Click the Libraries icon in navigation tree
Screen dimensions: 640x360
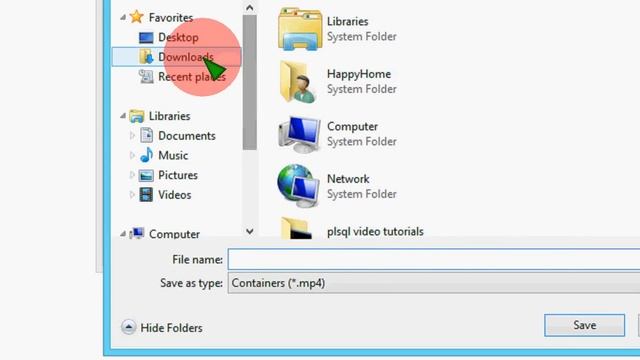pyautogui.click(x=136, y=116)
